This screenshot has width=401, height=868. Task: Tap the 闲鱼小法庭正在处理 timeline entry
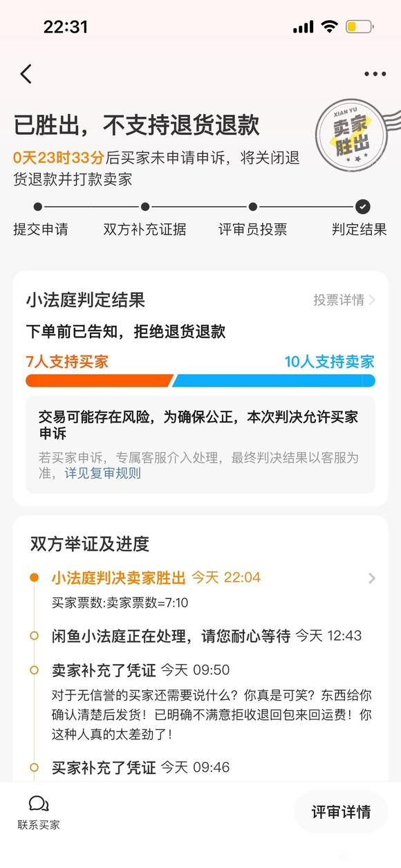(200, 636)
